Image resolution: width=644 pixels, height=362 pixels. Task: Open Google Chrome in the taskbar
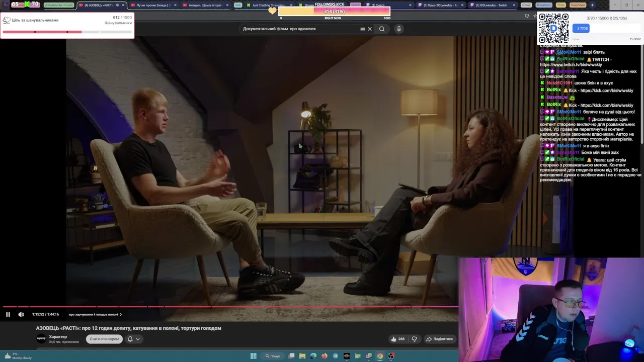pos(380,356)
